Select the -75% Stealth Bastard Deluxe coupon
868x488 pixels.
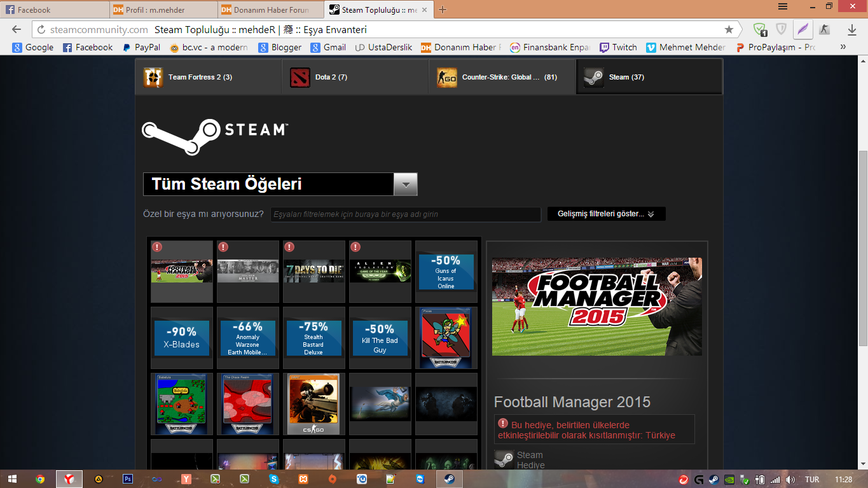pyautogui.click(x=314, y=338)
